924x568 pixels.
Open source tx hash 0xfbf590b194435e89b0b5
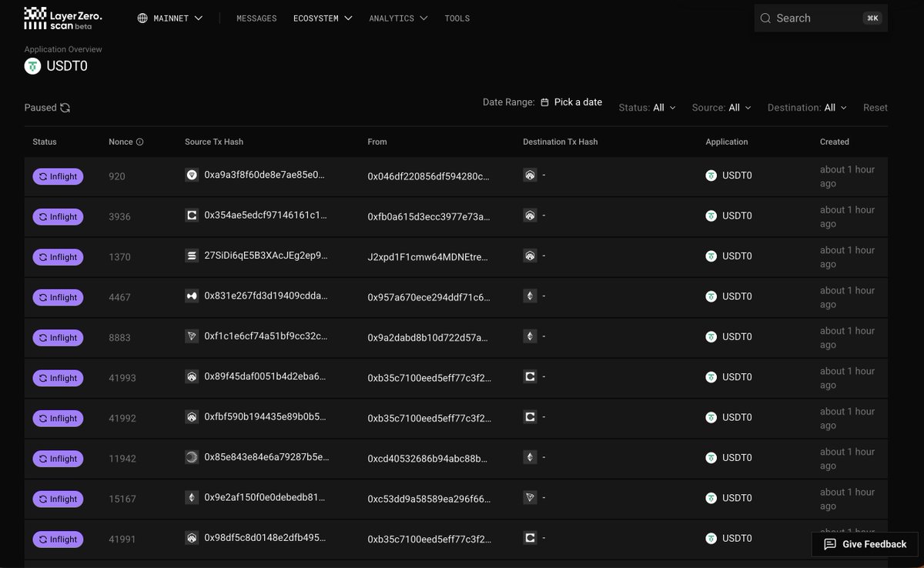pyautogui.click(x=266, y=417)
